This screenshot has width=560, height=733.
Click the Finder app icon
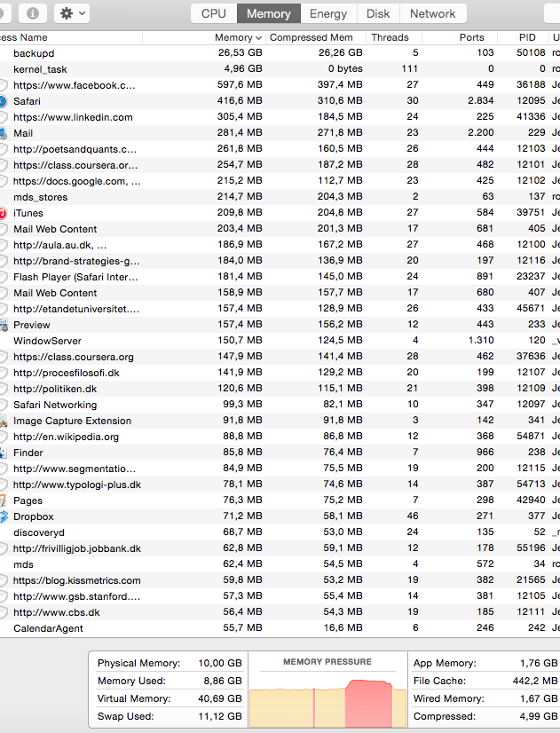pyautogui.click(x=3, y=453)
